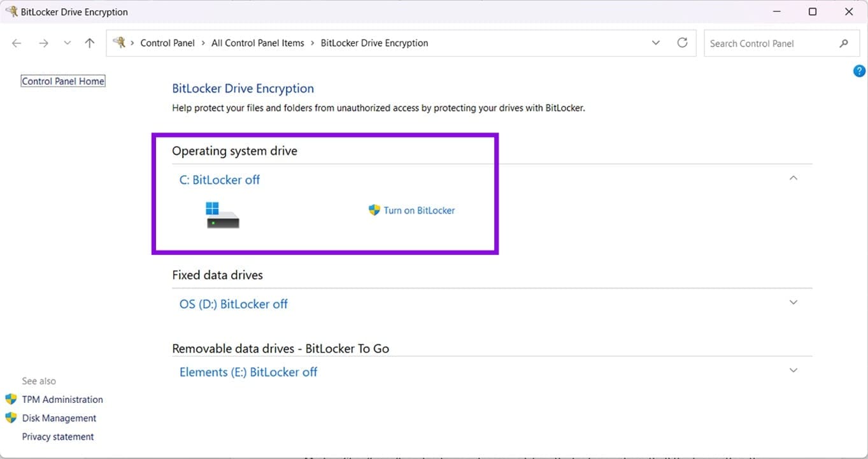This screenshot has height=459, width=868.
Task: Click the search magnifier icon
Action: [844, 43]
